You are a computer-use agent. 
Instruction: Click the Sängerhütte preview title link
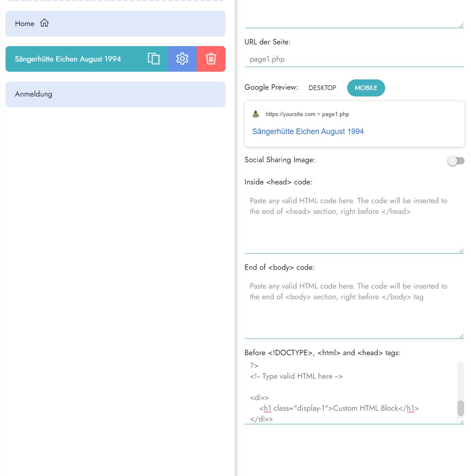308,131
